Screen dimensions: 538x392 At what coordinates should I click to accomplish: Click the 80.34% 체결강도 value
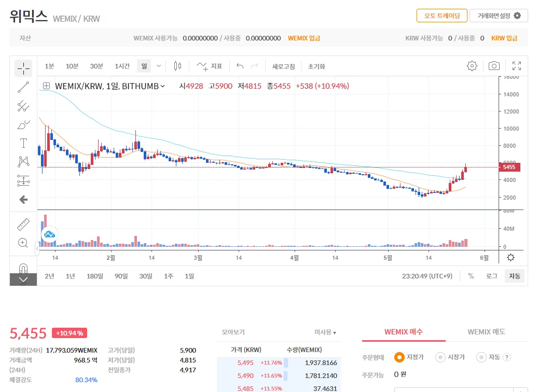tap(86, 380)
